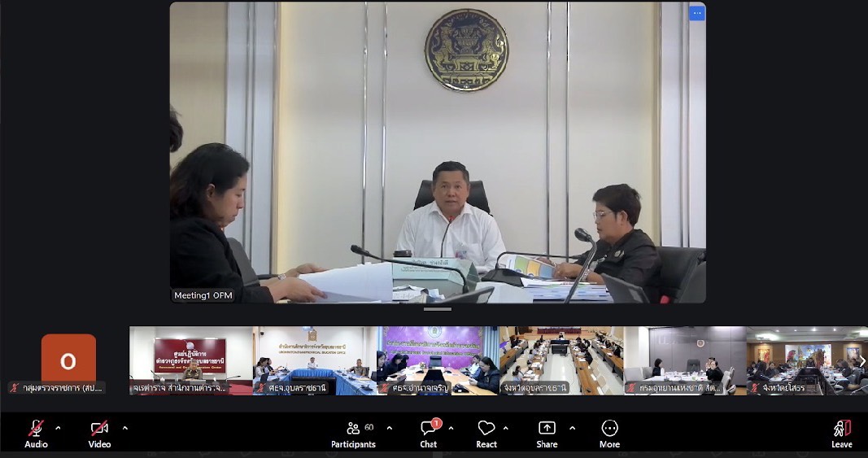Click the blue three-dot menu on speaker video

click(696, 13)
